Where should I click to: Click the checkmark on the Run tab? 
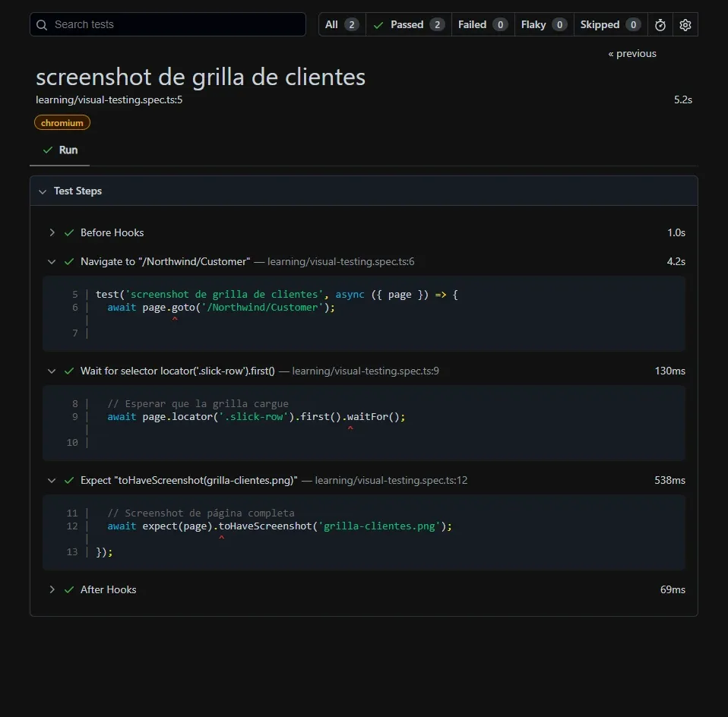pos(47,150)
